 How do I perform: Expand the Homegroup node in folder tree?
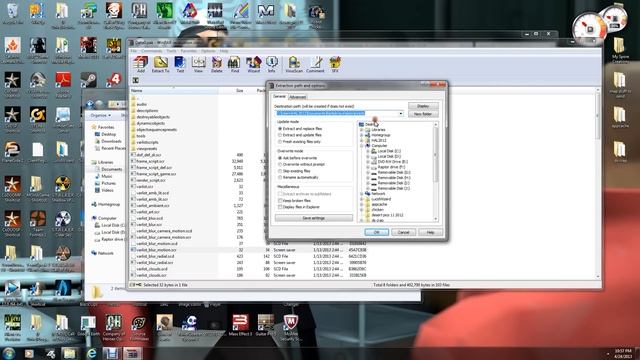(362, 135)
